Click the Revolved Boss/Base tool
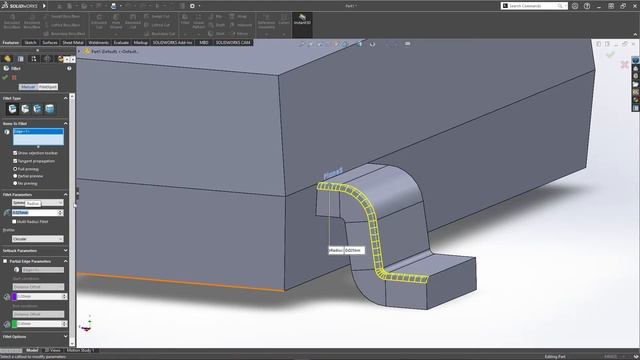This screenshot has height=360, width=640. coord(32,21)
